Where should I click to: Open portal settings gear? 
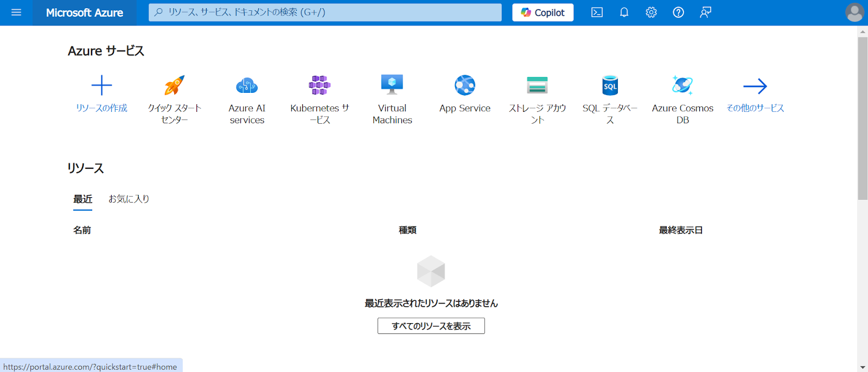coord(651,12)
